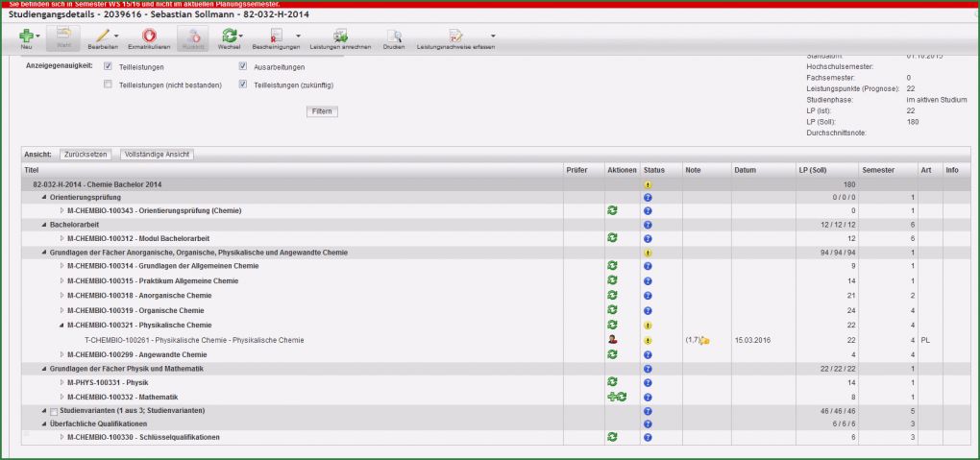Click the Semester column header
The height and width of the screenshot is (460, 980).
pyautogui.click(x=879, y=170)
